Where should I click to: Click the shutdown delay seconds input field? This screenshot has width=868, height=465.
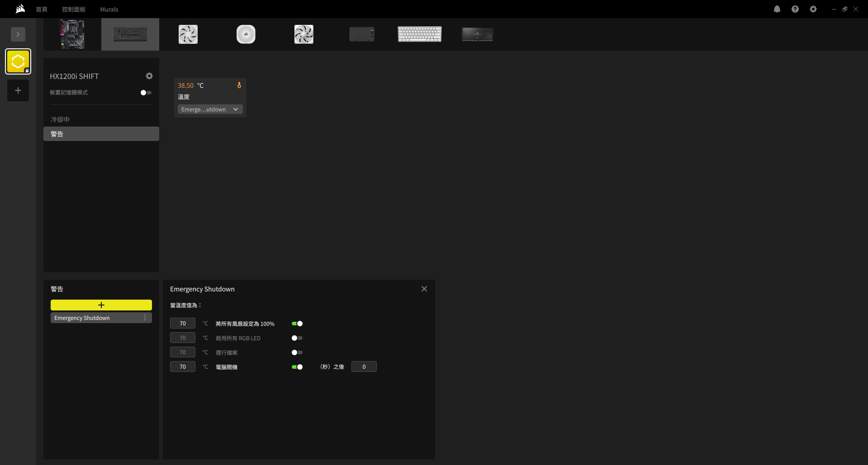364,367
